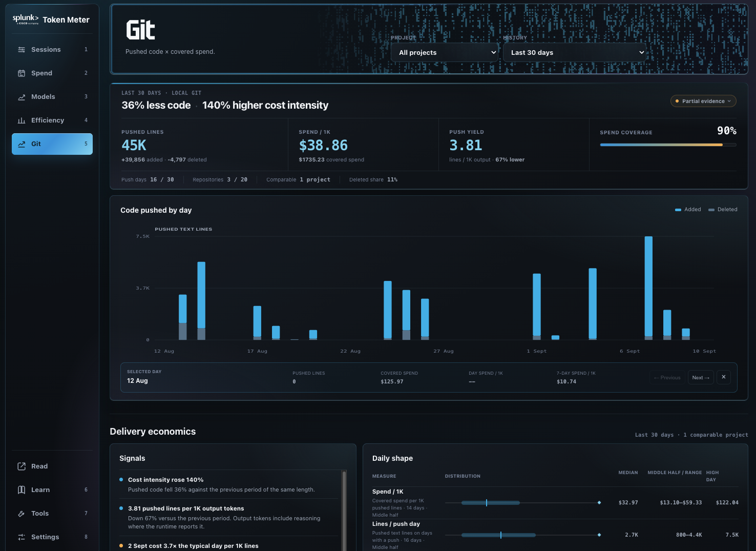Click the $13.10–$59.33 range value
756x551 pixels.
[x=681, y=503]
